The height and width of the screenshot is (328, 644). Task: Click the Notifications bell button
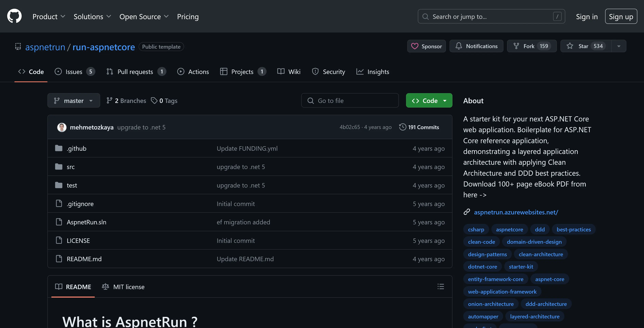pos(476,46)
